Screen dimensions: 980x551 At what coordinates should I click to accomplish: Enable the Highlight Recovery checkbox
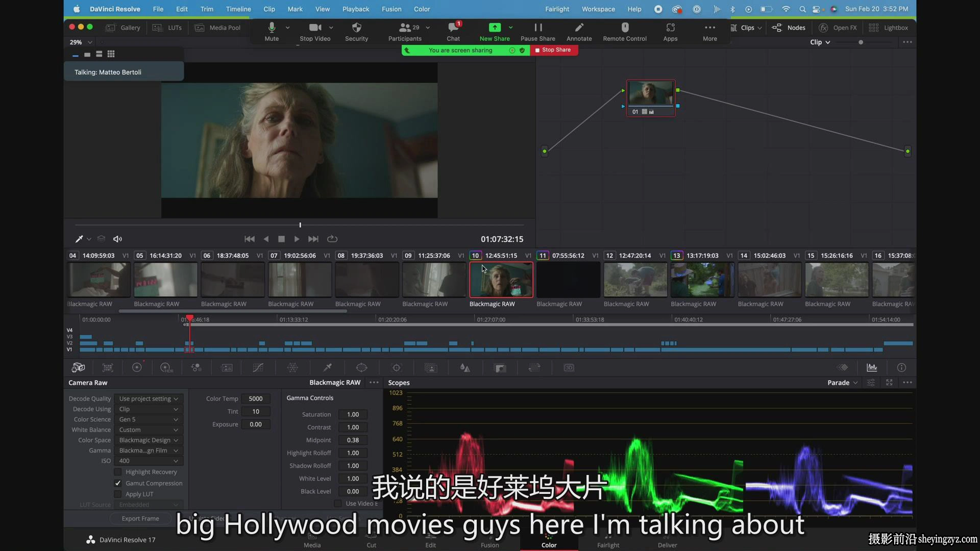118,472
